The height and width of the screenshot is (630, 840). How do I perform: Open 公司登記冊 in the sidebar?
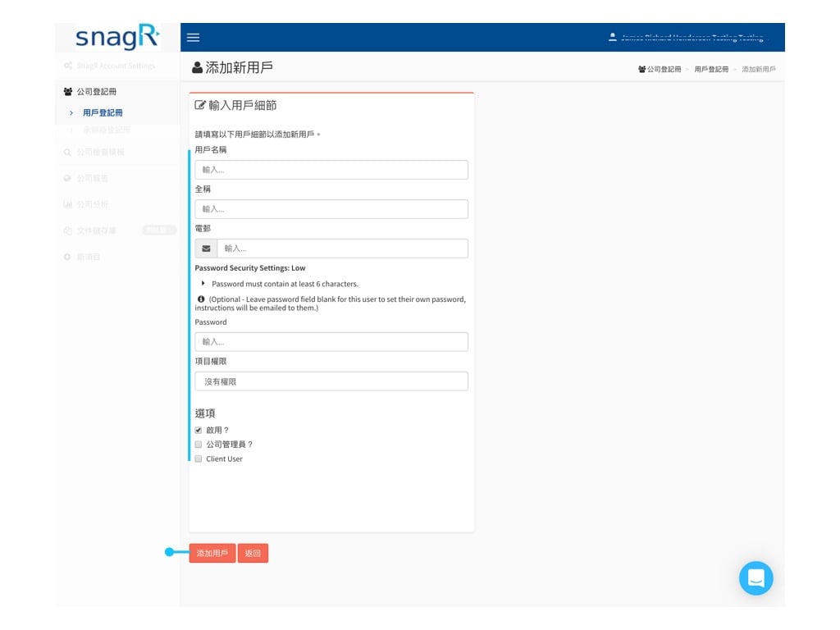pyautogui.click(x=97, y=92)
